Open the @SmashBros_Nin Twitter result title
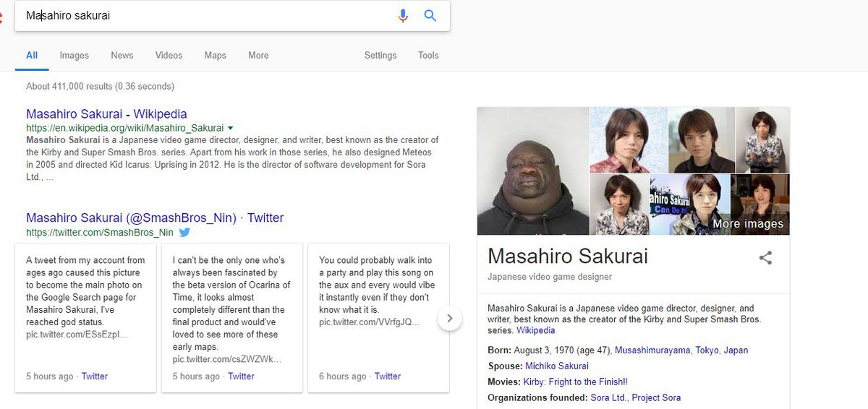Image resolution: width=868 pixels, height=409 pixels. pyautogui.click(x=155, y=218)
